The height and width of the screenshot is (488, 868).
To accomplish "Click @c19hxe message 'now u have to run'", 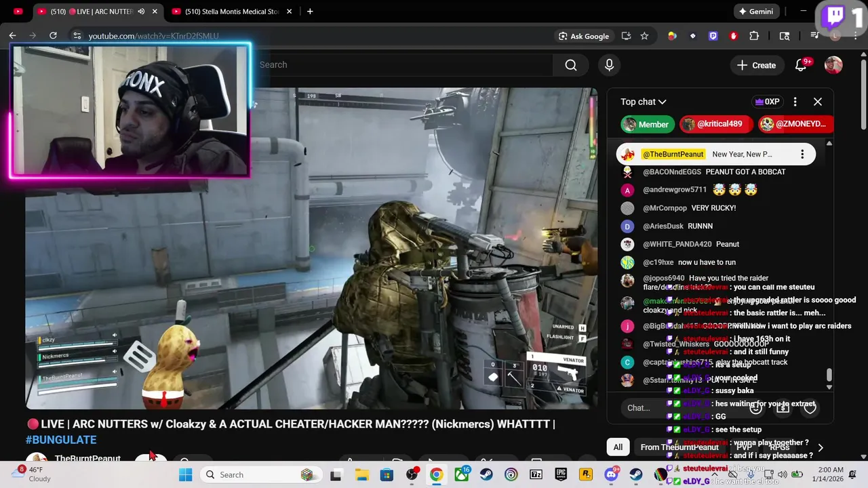I will coord(707,262).
